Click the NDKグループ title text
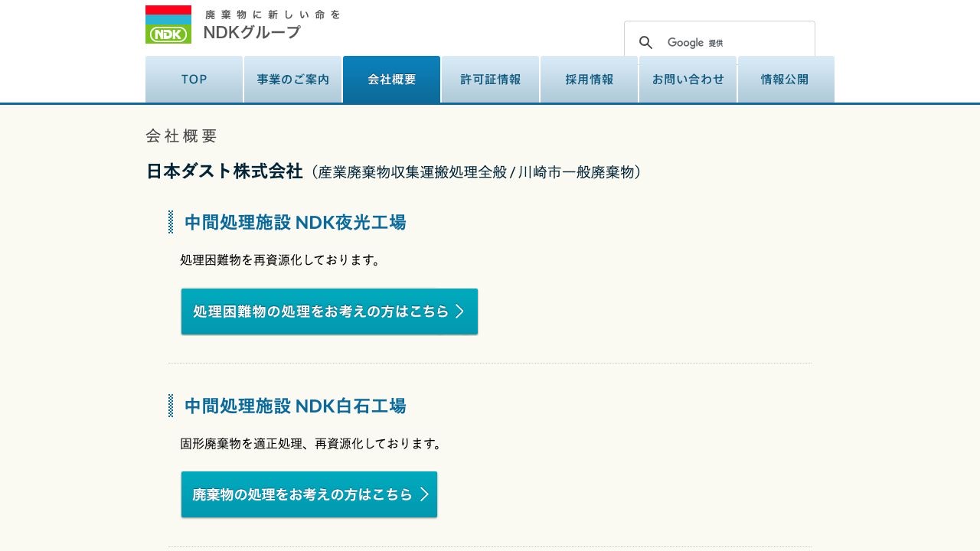This screenshot has height=551, width=980. pyautogui.click(x=252, y=32)
